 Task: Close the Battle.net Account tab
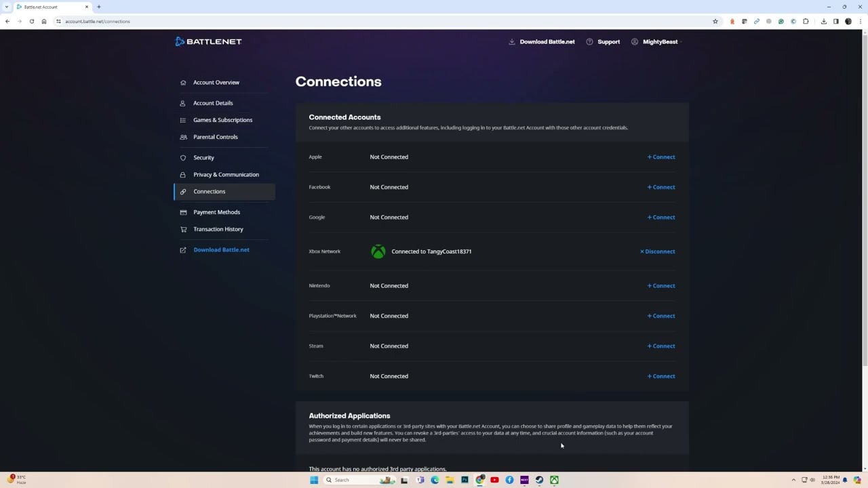click(87, 7)
